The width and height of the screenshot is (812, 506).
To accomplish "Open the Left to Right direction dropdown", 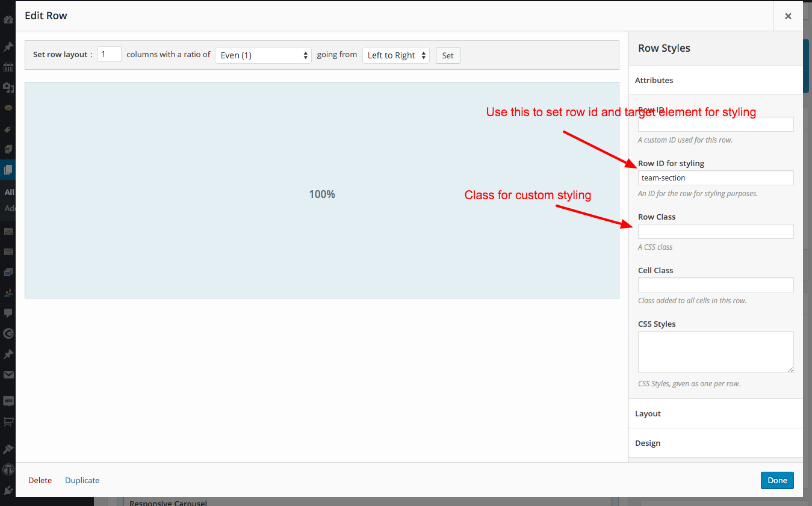I will pos(395,55).
